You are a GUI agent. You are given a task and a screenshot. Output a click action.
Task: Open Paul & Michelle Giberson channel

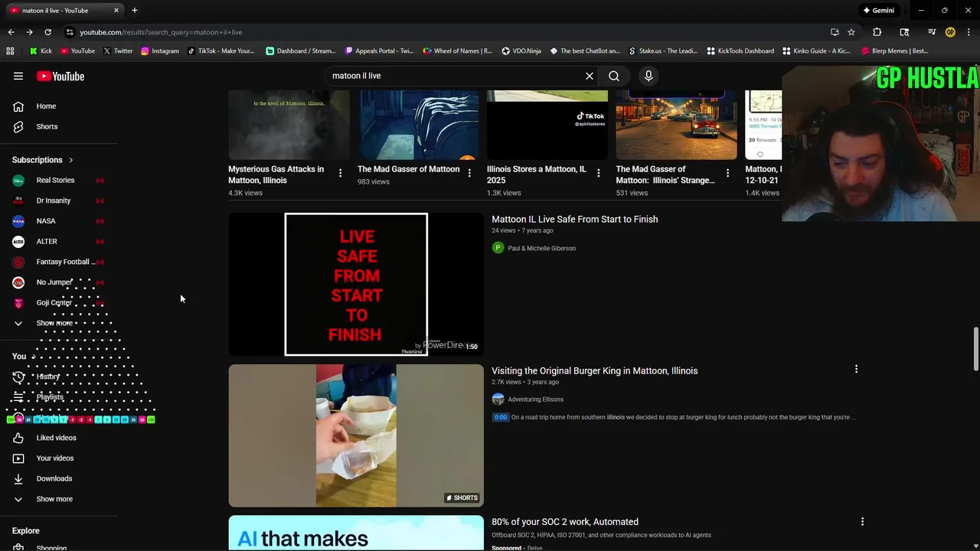coord(541,248)
